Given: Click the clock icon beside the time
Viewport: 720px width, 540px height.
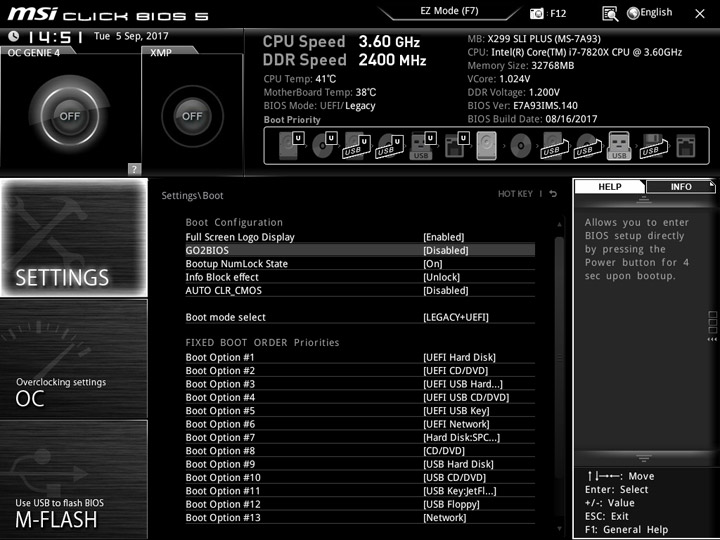Looking at the screenshot, I should (x=14, y=36).
